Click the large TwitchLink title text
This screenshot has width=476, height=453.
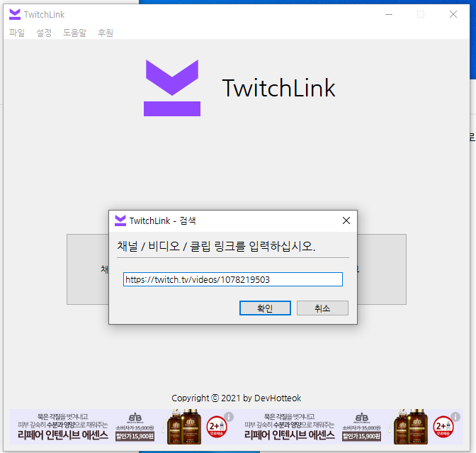coord(278,88)
